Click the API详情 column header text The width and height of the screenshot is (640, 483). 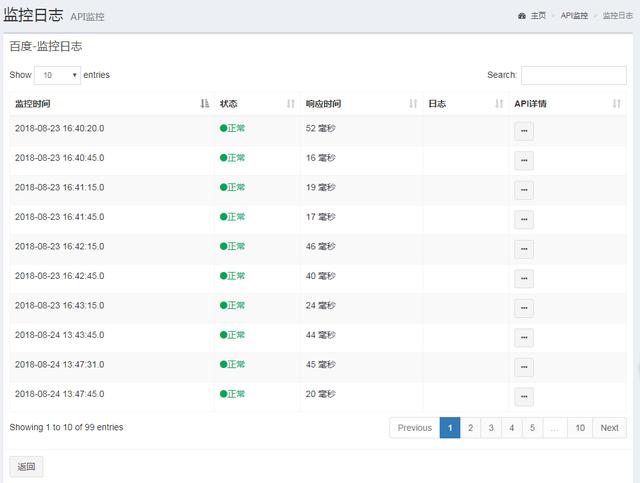click(x=530, y=104)
